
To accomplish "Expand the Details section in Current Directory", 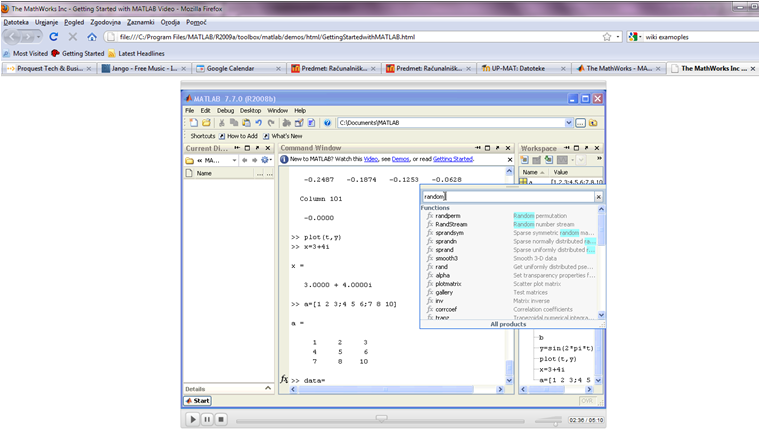I will tap(268, 388).
